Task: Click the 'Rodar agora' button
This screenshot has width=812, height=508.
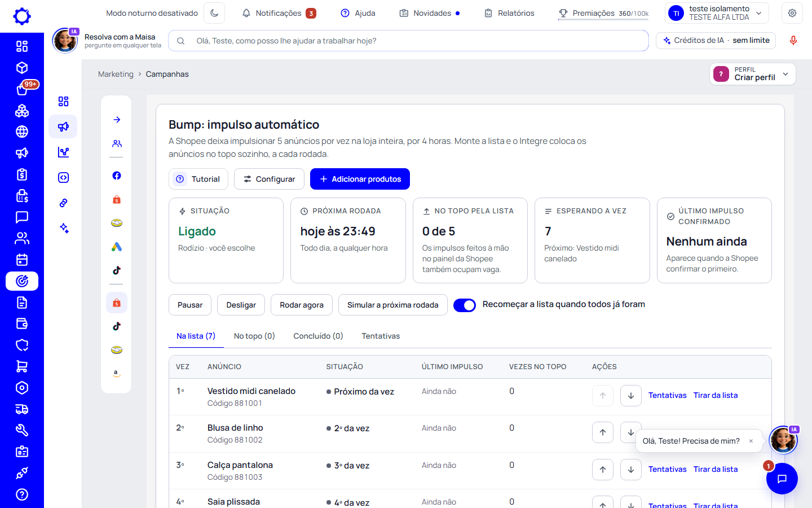Action: (x=302, y=305)
